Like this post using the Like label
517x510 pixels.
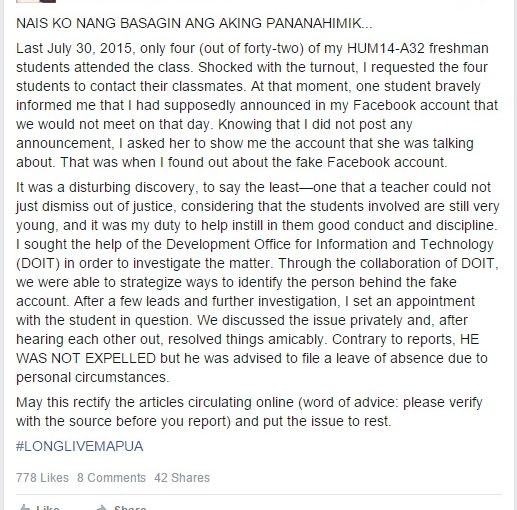[x=48, y=508]
